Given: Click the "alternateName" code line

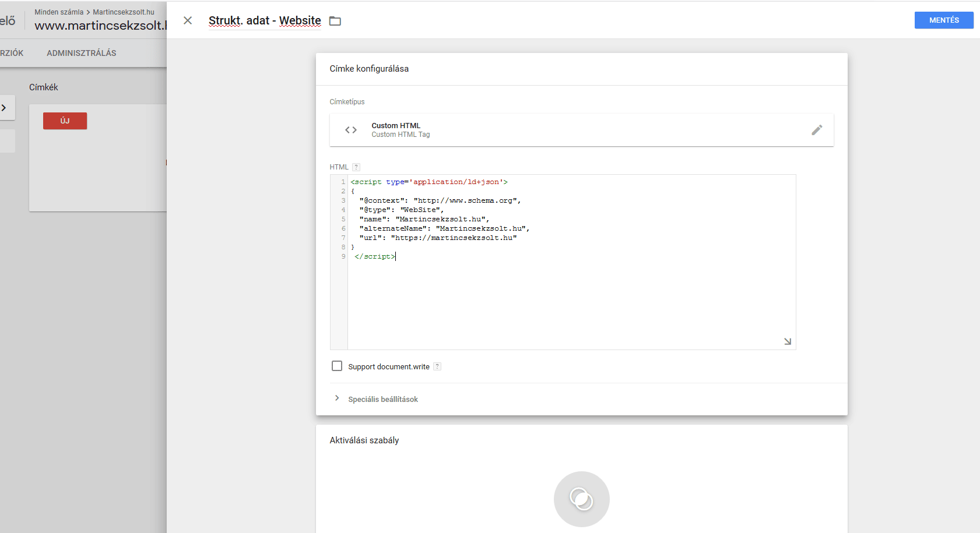Looking at the screenshot, I should pyautogui.click(x=444, y=228).
